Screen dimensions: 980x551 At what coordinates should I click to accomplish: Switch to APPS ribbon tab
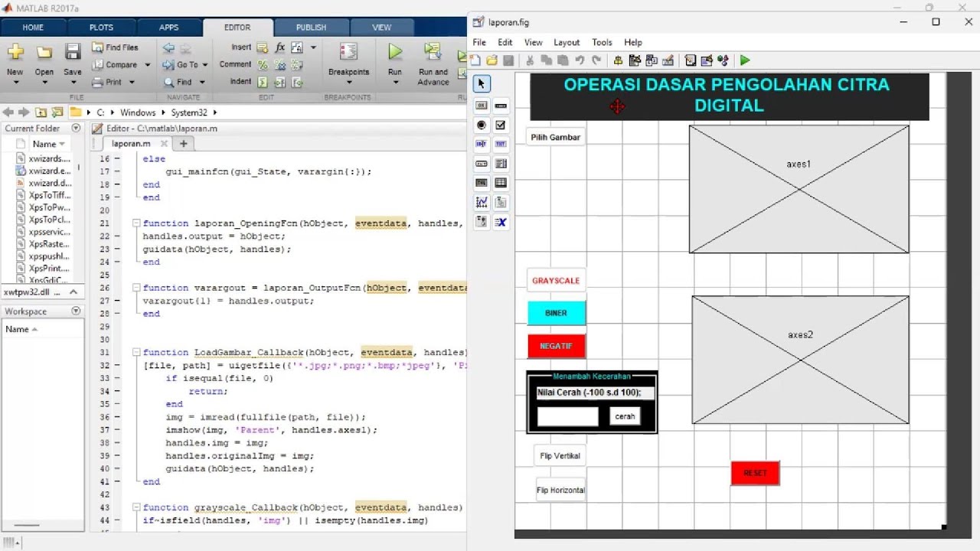tap(168, 27)
